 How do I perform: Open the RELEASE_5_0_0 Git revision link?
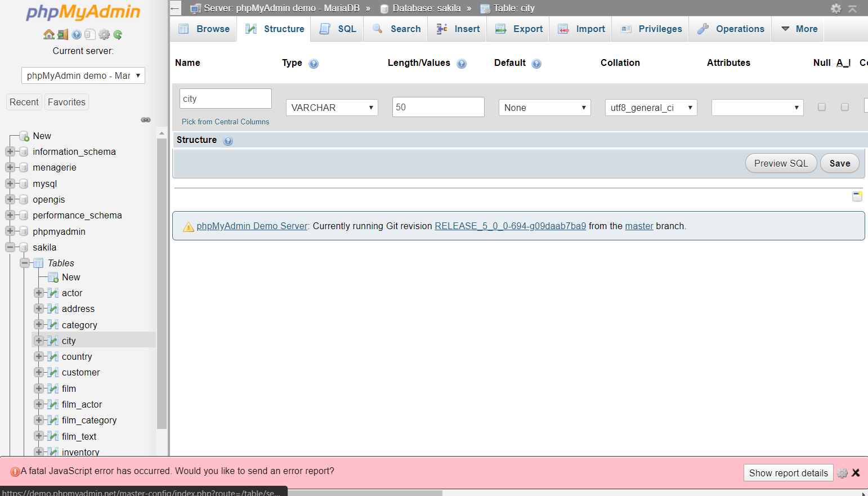click(510, 226)
